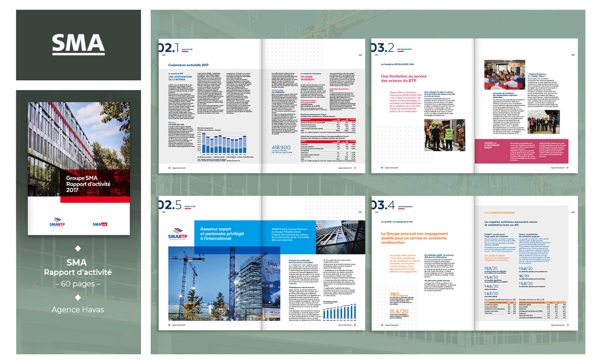This screenshot has width=601, height=364.
Task: Open the 02.1 spread thumbnail
Action: click(262, 105)
